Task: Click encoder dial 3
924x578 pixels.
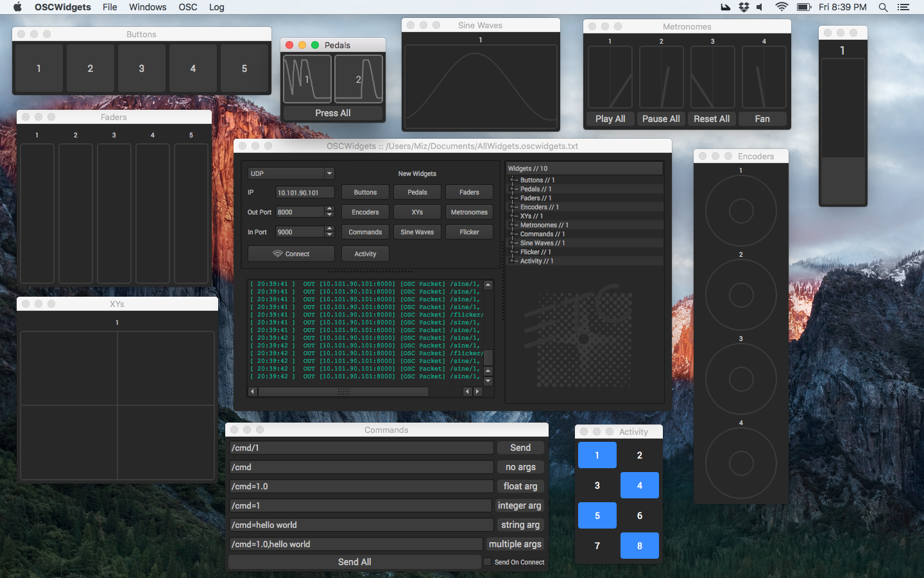Action: (x=741, y=379)
